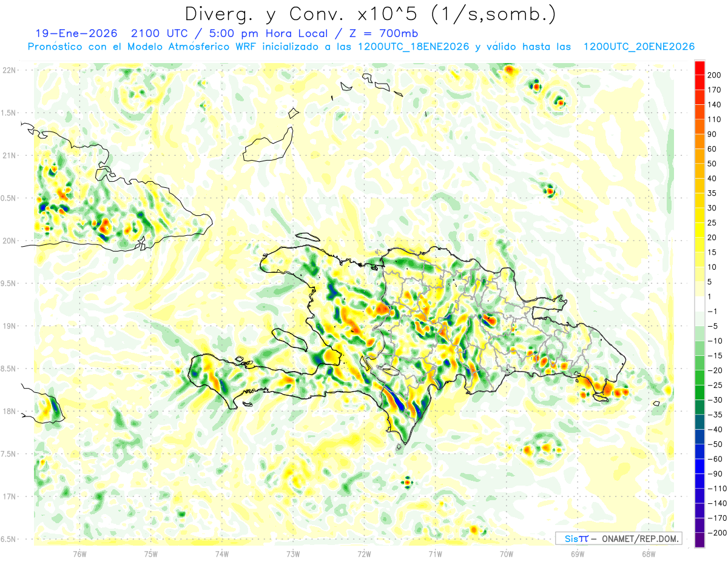Click the '21N' latitude label

click(x=9, y=156)
